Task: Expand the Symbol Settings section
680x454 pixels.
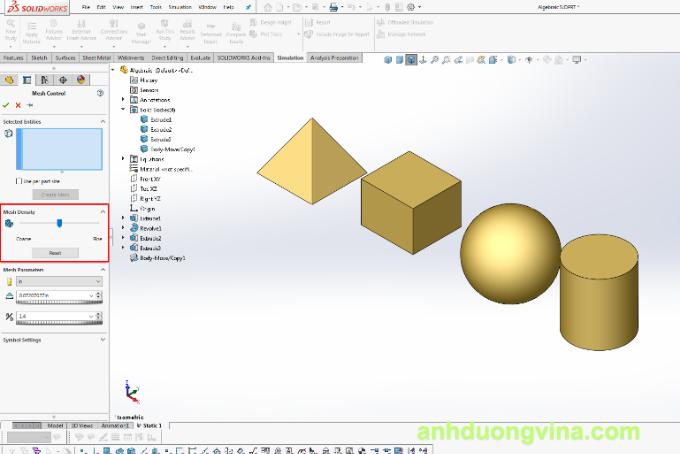Action: coord(101,339)
